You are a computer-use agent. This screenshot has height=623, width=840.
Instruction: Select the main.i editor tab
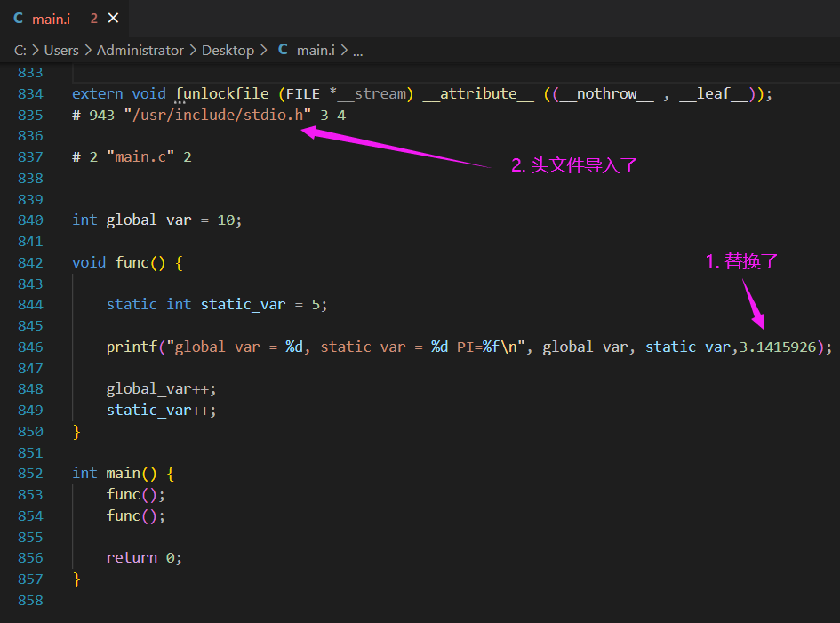pyautogui.click(x=64, y=19)
